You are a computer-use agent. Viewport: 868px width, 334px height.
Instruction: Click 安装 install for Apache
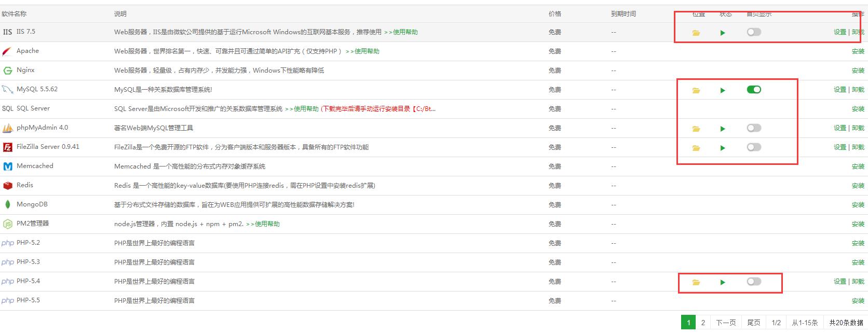click(858, 51)
